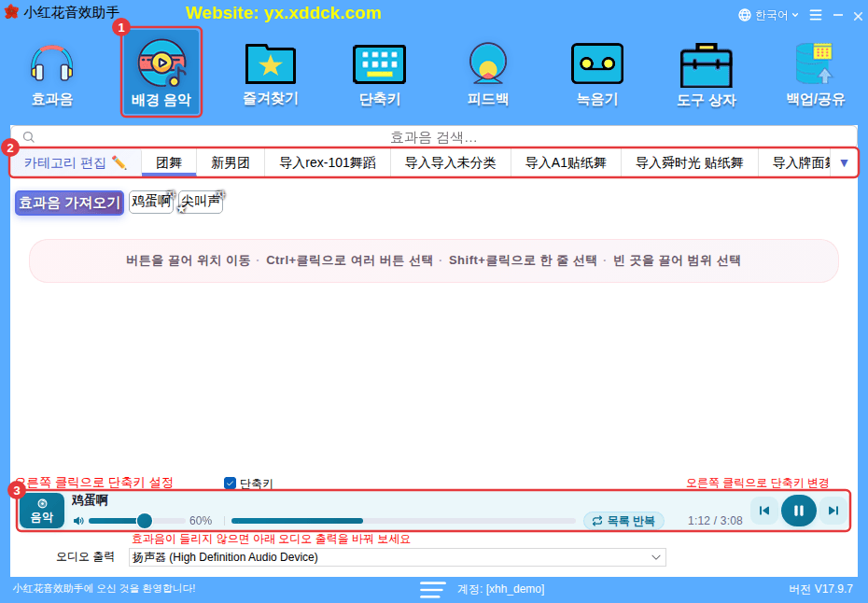
Task: Click the playback progress bar
Action: 403,521
